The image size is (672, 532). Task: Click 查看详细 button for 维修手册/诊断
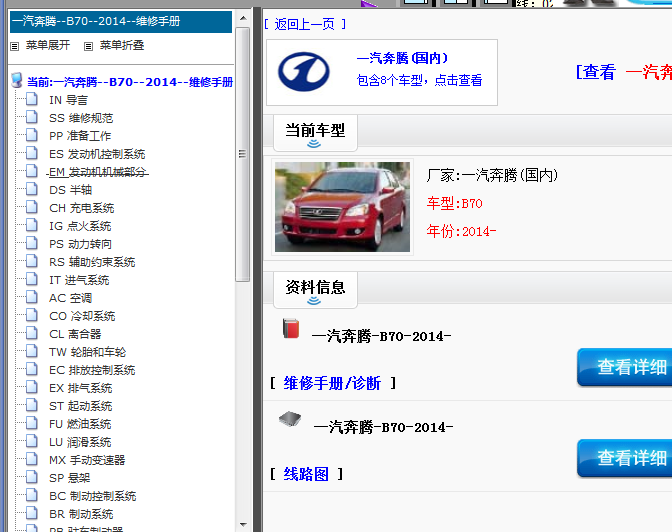pos(624,367)
